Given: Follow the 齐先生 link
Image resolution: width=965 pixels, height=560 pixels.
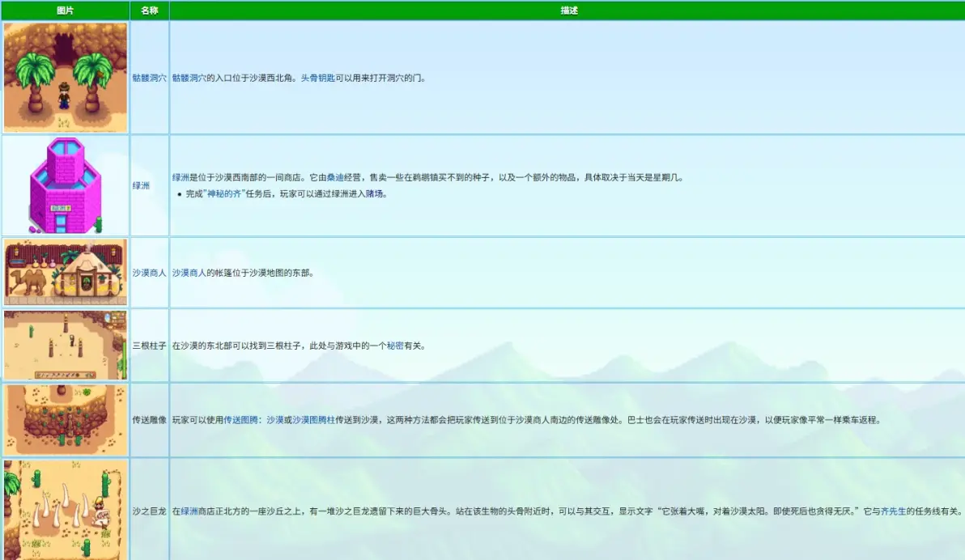Looking at the screenshot, I should (893, 511).
